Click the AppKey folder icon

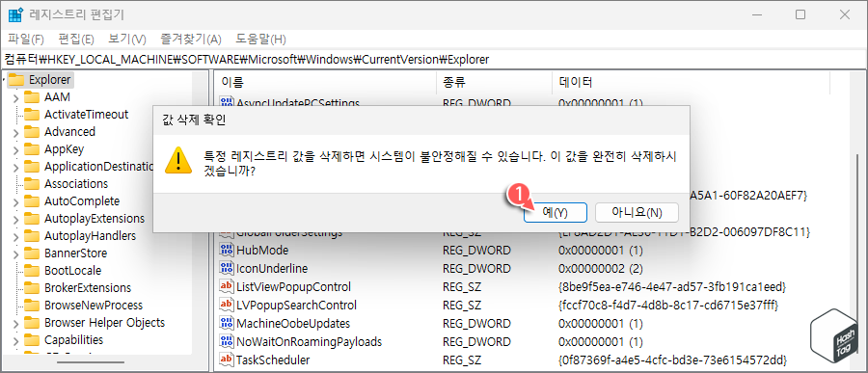pyautogui.click(x=32, y=149)
